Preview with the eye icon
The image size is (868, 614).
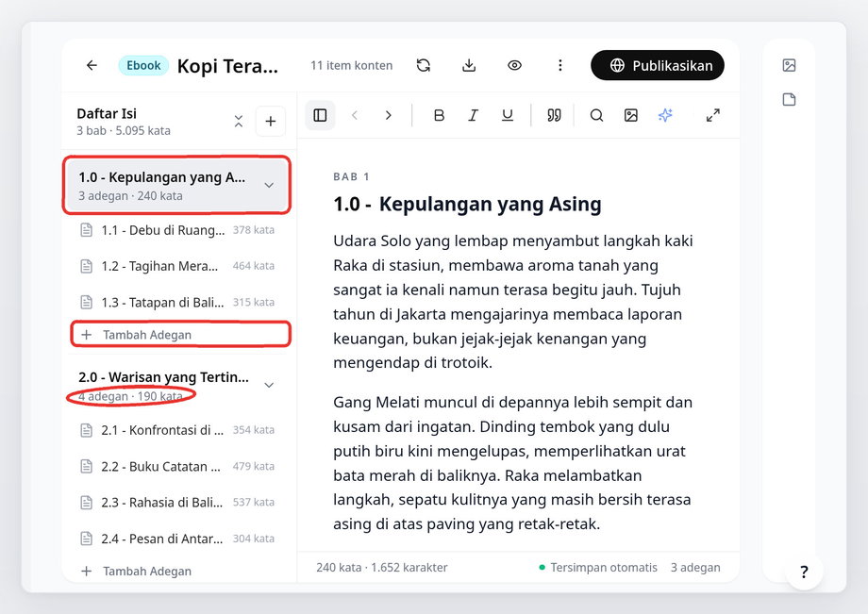coord(514,65)
